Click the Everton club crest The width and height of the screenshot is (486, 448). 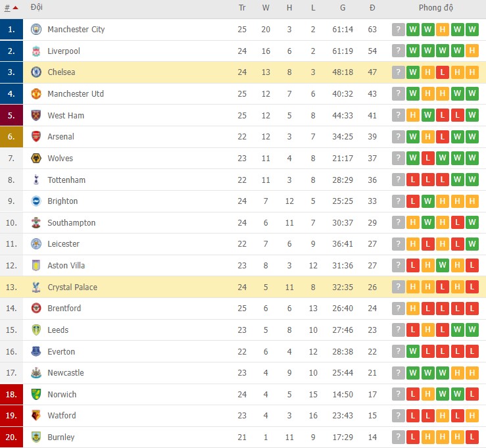[x=36, y=351]
